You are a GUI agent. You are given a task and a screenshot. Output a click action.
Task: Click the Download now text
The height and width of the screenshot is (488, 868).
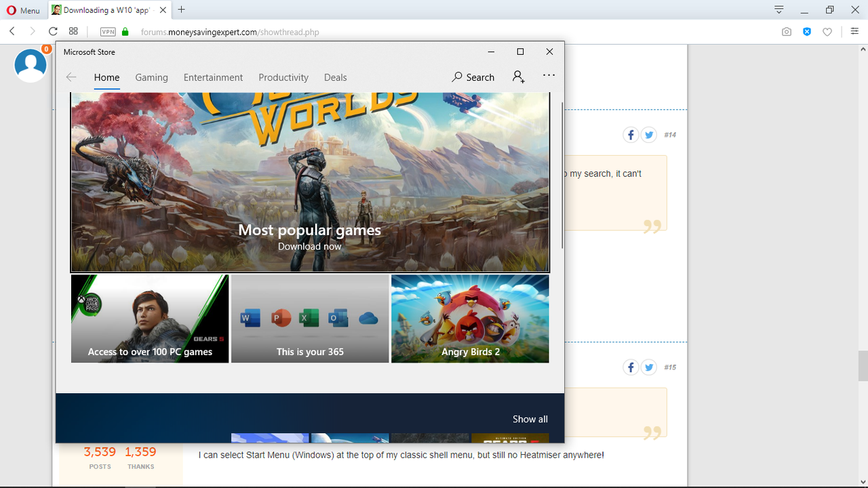pyautogui.click(x=310, y=247)
